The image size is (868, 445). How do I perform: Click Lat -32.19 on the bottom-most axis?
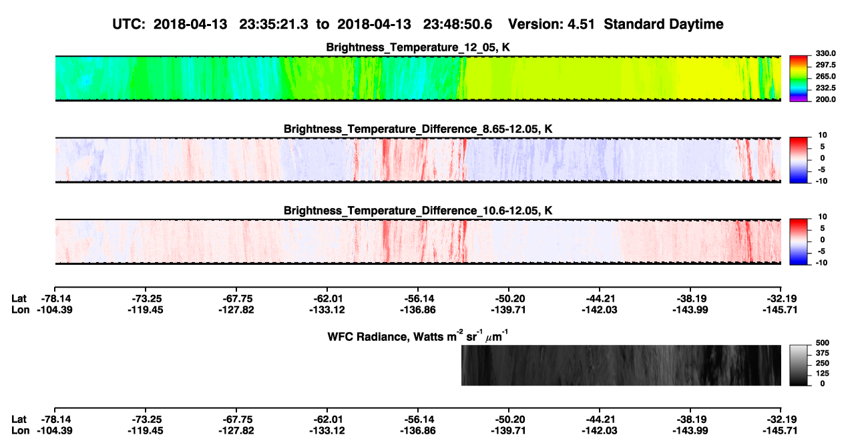(781, 419)
